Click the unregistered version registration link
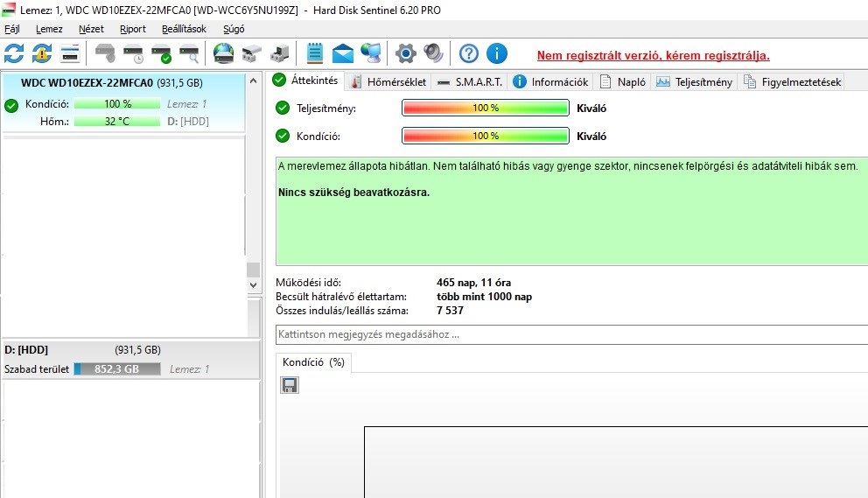 coord(654,55)
